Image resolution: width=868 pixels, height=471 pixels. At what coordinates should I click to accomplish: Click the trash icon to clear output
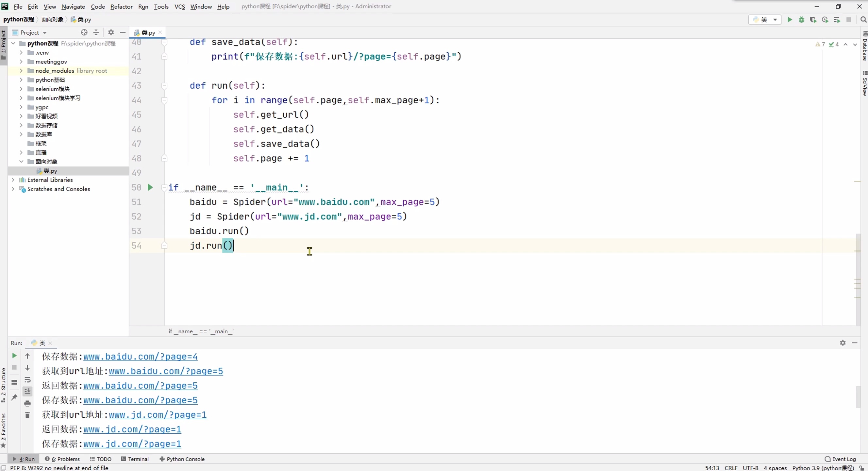(x=28, y=415)
